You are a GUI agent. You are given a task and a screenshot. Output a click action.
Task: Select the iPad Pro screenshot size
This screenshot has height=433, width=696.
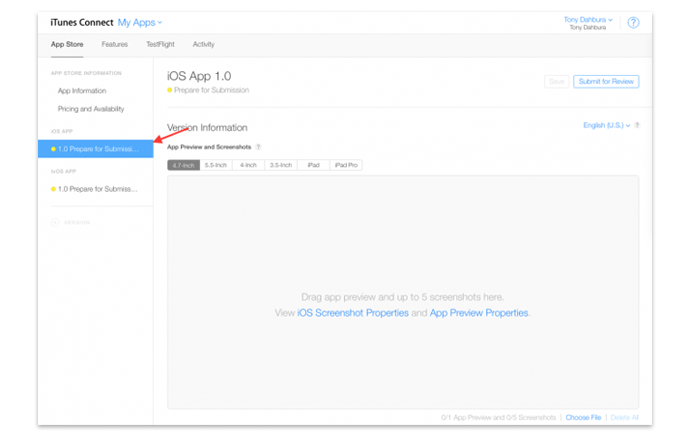[x=346, y=165]
